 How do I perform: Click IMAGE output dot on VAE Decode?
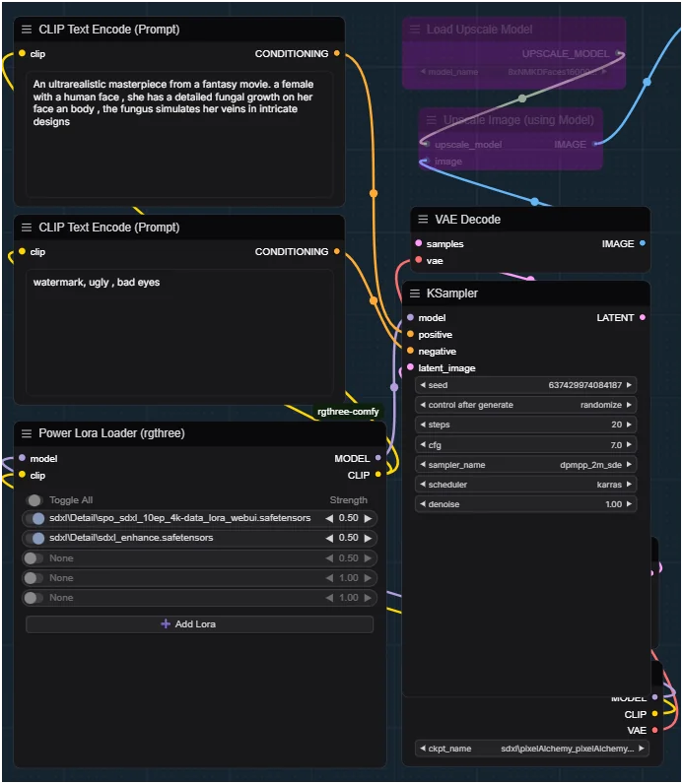coord(643,243)
